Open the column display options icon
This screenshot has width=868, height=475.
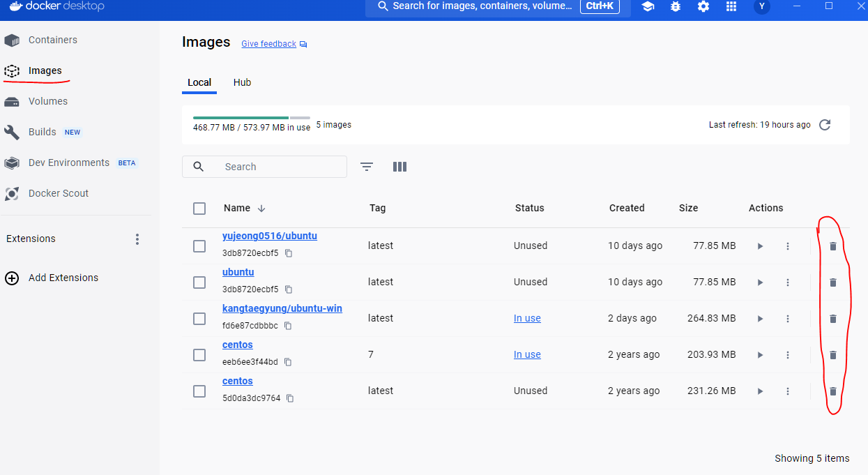point(399,167)
